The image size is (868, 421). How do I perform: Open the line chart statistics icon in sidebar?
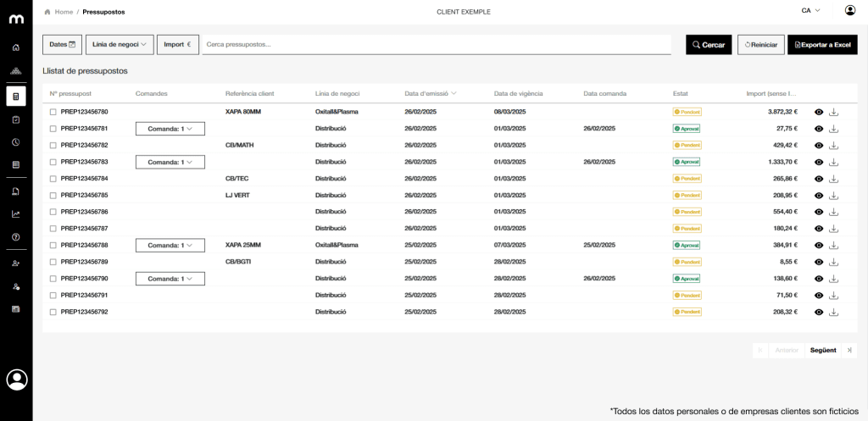(x=16, y=214)
